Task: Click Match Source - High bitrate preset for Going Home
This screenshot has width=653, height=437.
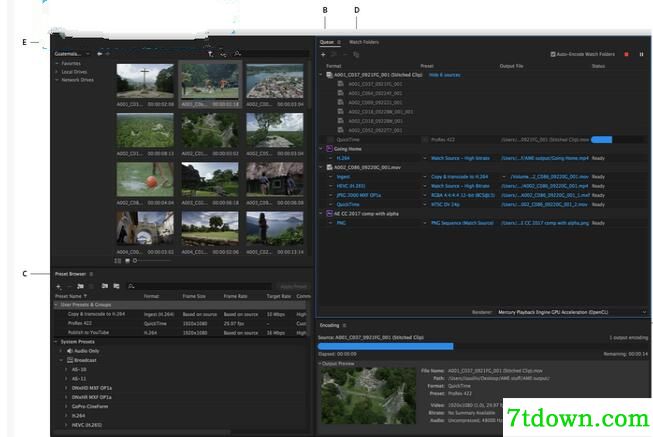Action: click(x=460, y=158)
